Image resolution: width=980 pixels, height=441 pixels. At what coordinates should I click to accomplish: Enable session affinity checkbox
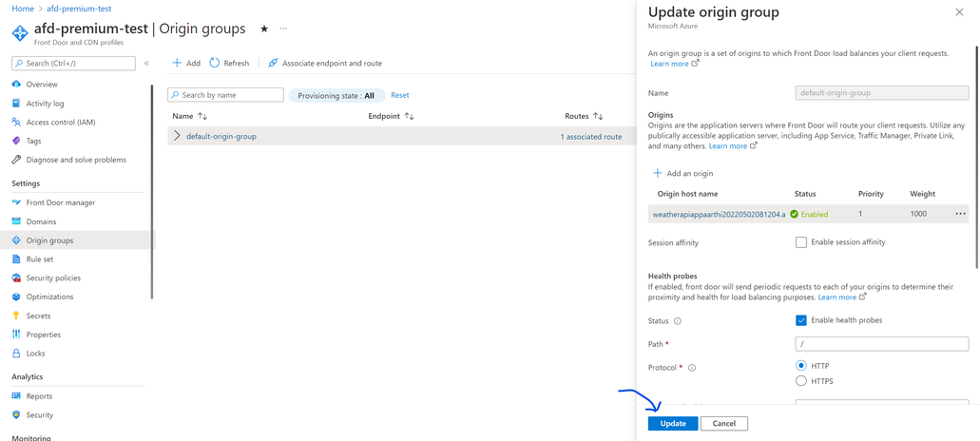tap(801, 242)
